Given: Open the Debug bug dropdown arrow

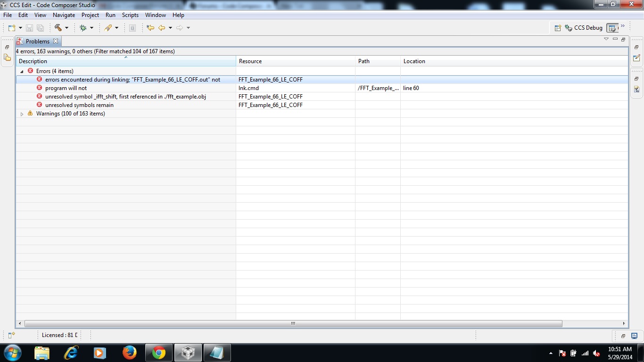Looking at the screenshot, I should click(x=91, y=28).
